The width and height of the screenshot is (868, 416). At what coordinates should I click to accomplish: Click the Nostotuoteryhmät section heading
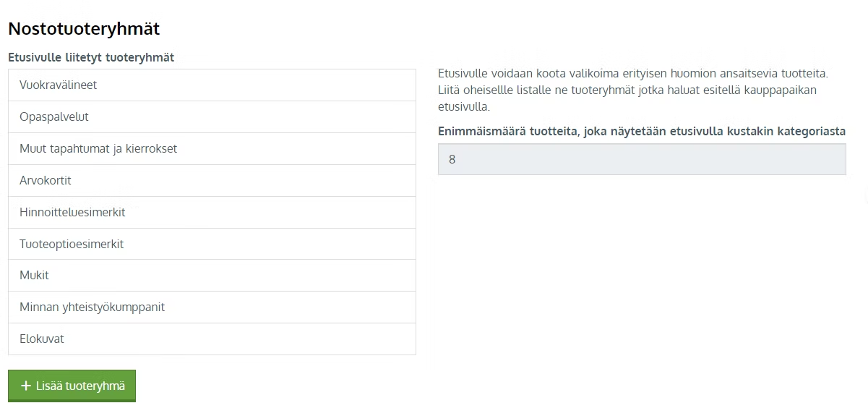[84, 29]
